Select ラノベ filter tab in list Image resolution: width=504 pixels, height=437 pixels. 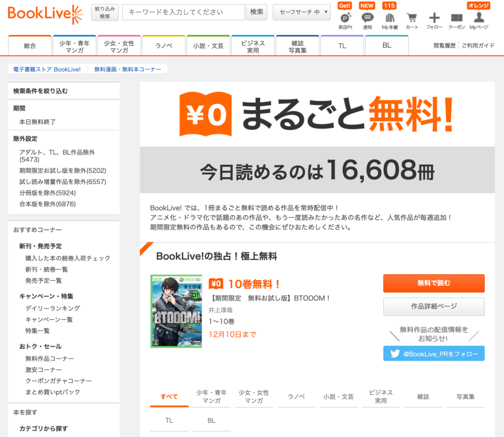click(x=296, y=397)
